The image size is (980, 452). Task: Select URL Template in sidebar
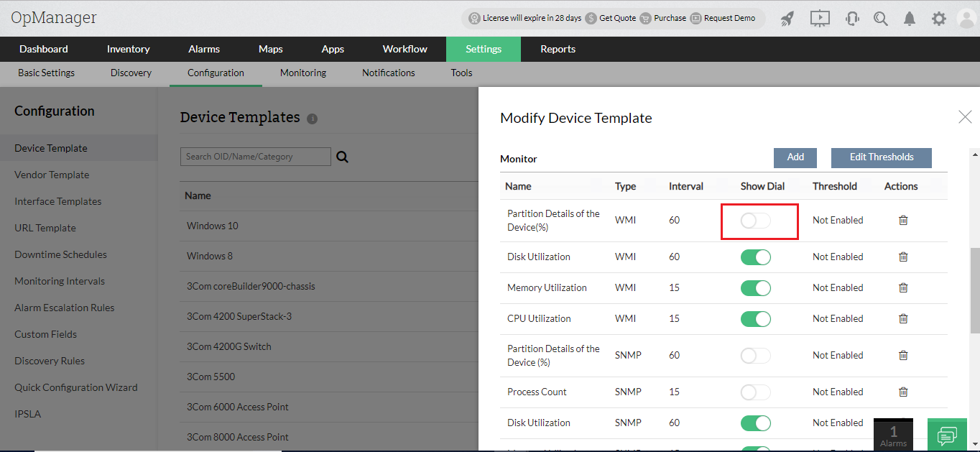45,228
